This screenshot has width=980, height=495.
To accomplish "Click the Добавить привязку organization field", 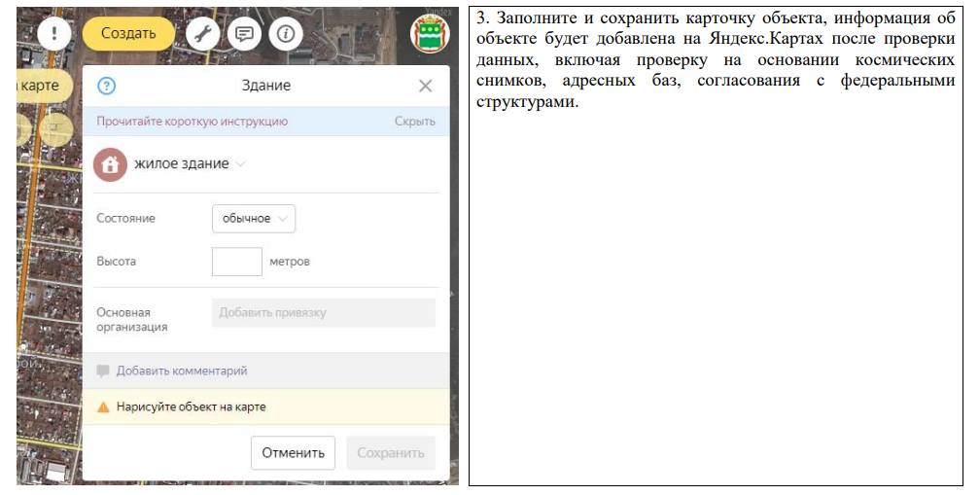I will [x=323, y=313].
